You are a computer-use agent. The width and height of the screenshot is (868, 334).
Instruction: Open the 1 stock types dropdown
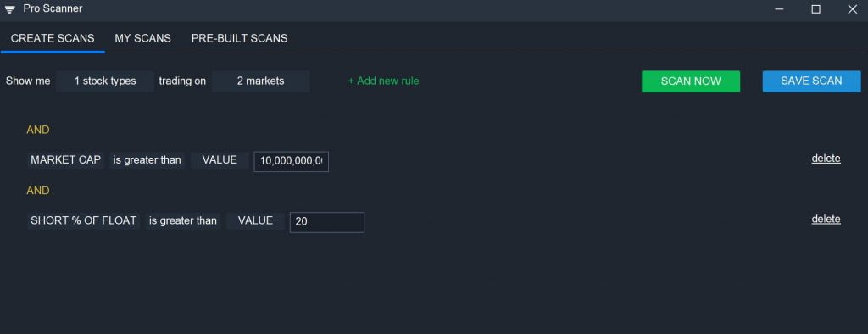tap(105, 81)
